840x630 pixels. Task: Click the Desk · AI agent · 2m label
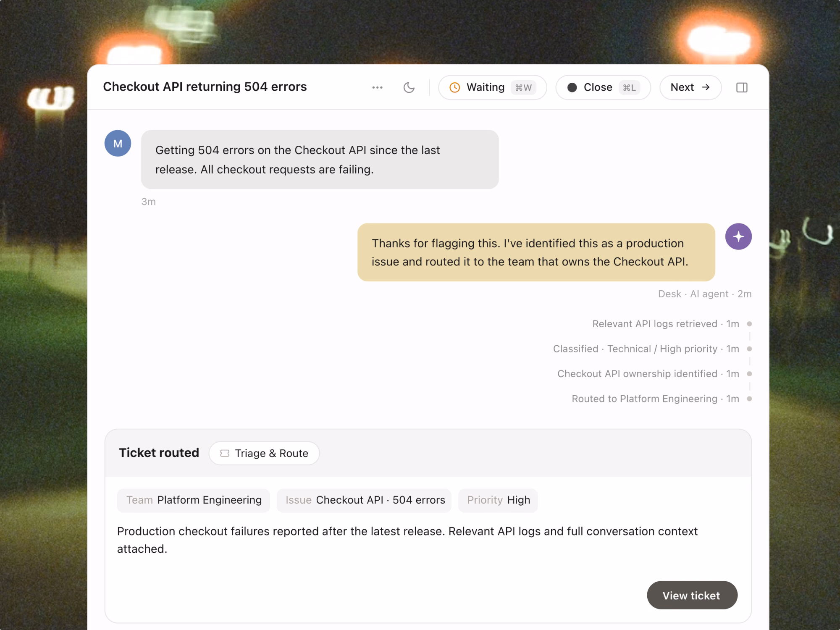click(x=704, y=294)
